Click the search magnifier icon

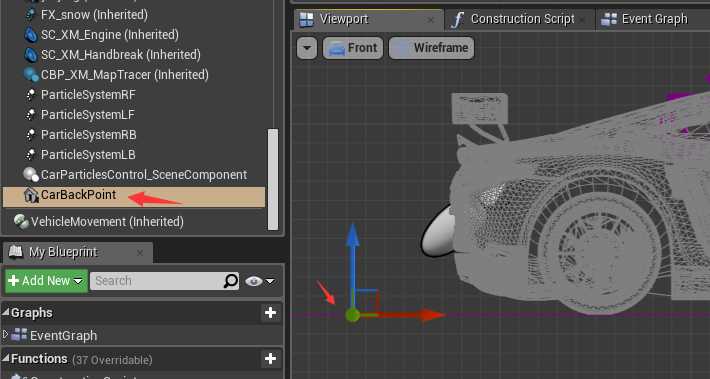point(230,281)
